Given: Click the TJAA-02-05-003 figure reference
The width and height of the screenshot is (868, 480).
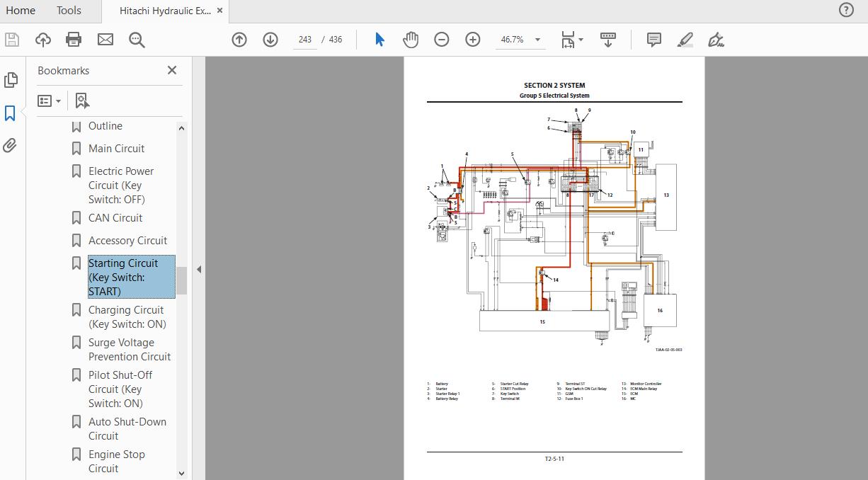Looking at the screenshot, I should 668,350.
